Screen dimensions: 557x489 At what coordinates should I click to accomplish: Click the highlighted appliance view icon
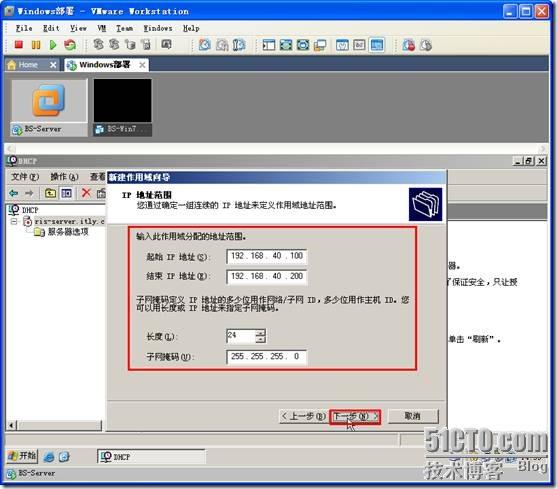377,45
